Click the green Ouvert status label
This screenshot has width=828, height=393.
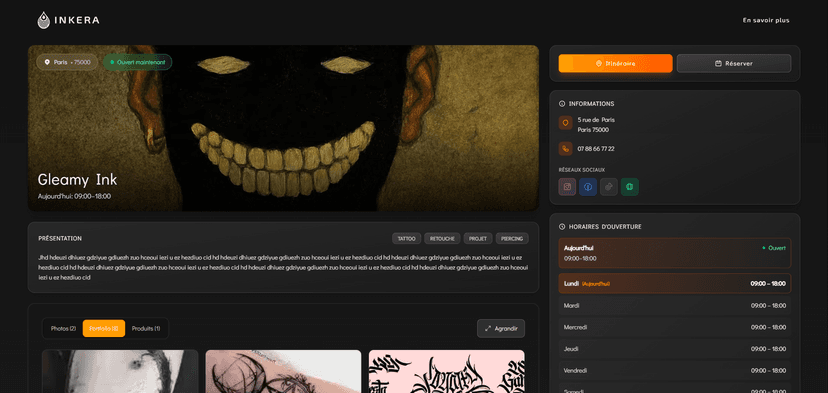(x=774, y=248)
